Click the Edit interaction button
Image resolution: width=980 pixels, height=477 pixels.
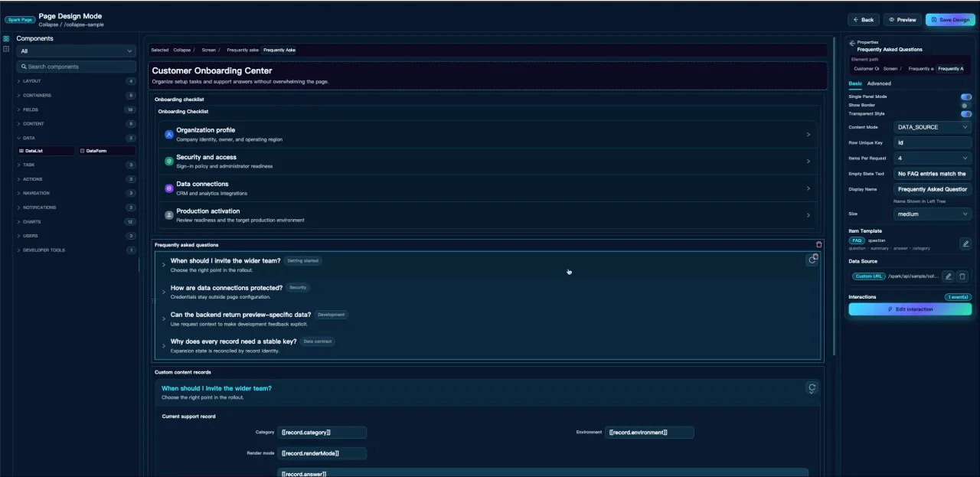coord(910,309)
